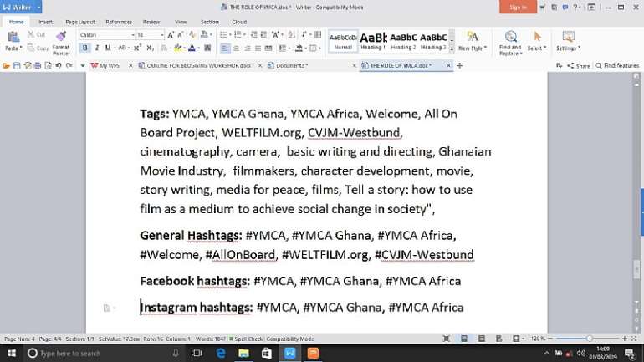644x362 pixels.
Task: Open the Writer application menu
Action: (21, 7)
